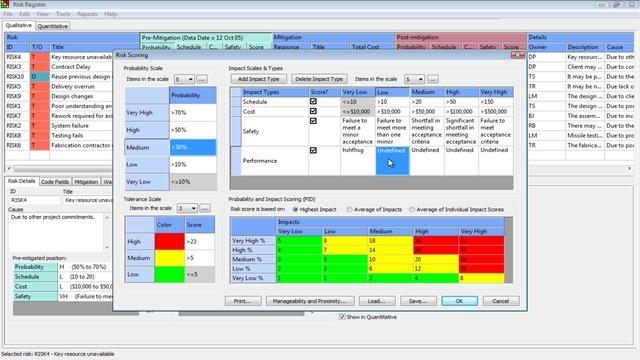Click ellipsis button beside Probability Scale items
Viewport: 640px width, 360px height.
202,79
